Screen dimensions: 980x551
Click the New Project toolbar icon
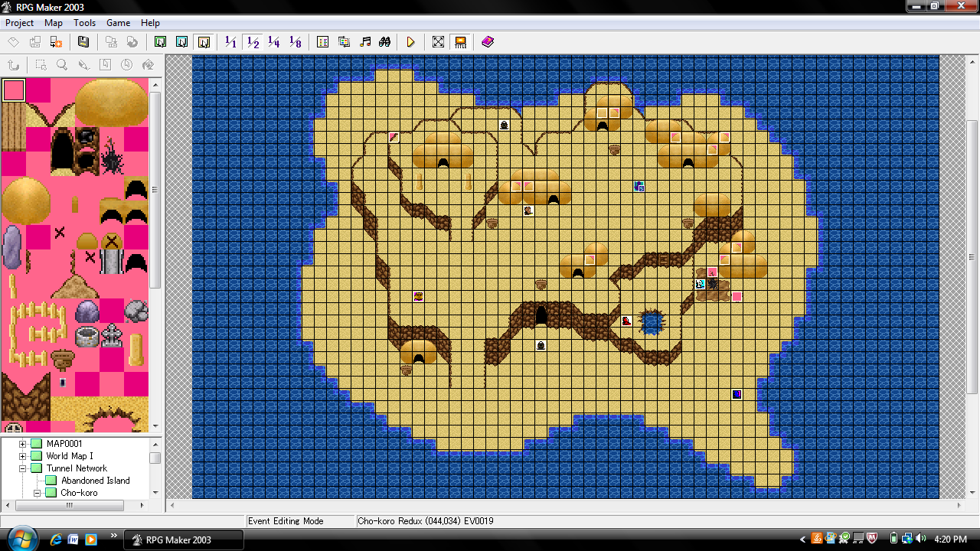pos(14,42)
